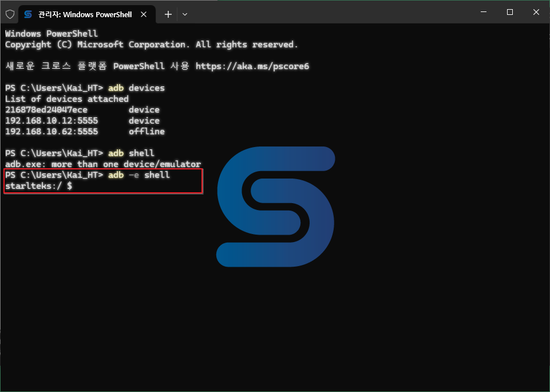The height and width of the screenshot is (392, 550).
Task: Click the Microsoft Corporation copyright line
Action: click(152, 45)
